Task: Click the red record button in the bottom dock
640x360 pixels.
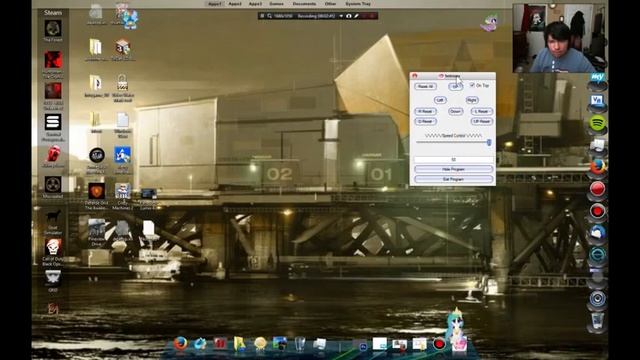Action: [440, 344]
